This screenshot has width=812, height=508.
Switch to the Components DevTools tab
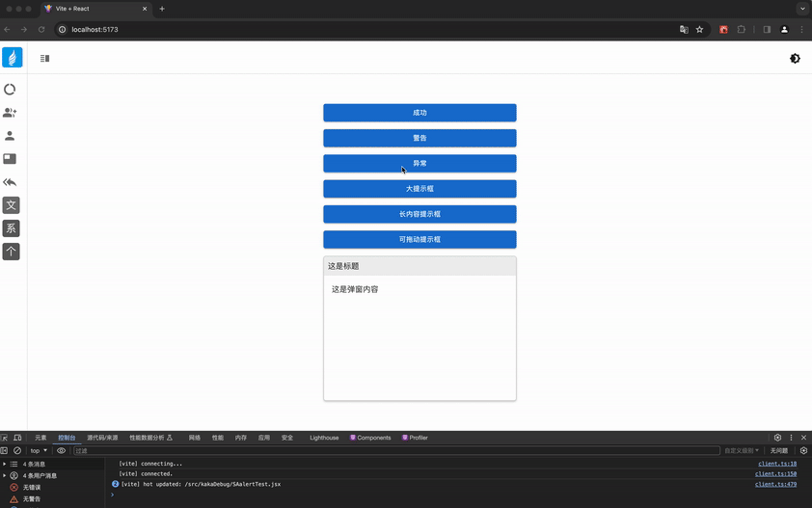coord(370,438)
